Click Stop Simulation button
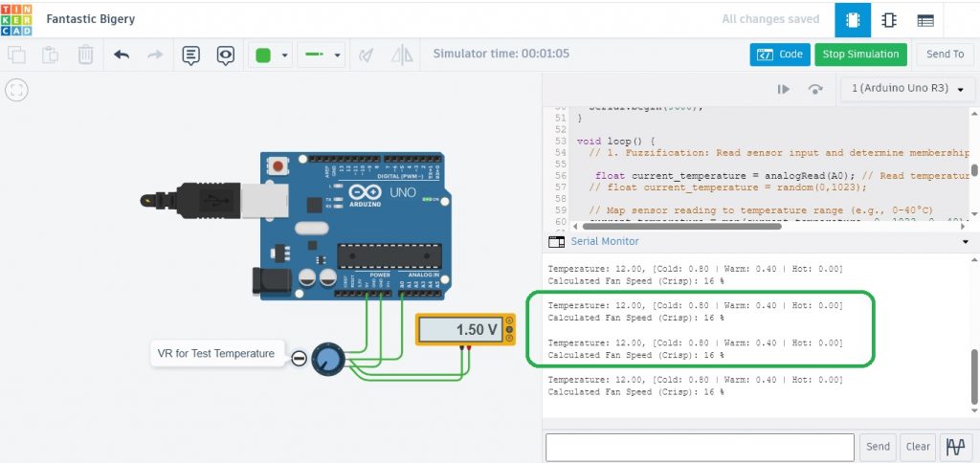The height and width of the screenshot is (463, 980). click(860, 55)
